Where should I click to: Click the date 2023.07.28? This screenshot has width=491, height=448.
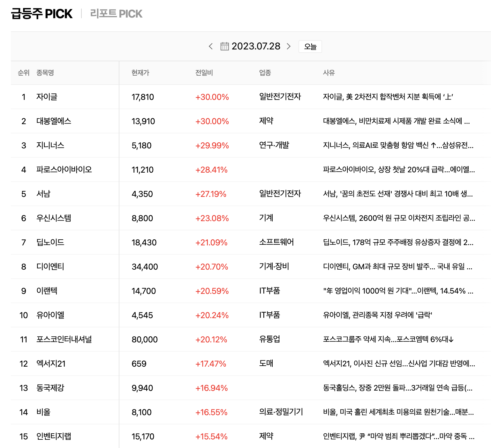(x=256, y=46)
